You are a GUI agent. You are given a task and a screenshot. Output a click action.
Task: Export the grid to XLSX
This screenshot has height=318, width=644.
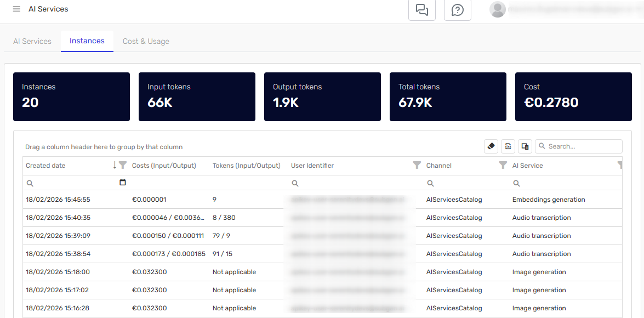[x=508, y=146]
